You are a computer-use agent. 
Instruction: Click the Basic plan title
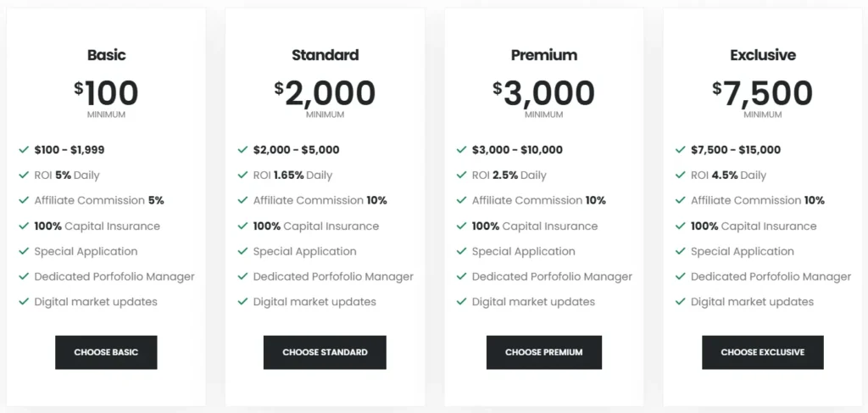[106, 55]
